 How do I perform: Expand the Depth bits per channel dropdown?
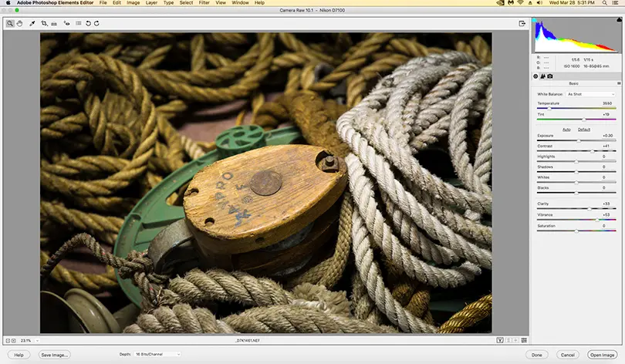point(157,354)
